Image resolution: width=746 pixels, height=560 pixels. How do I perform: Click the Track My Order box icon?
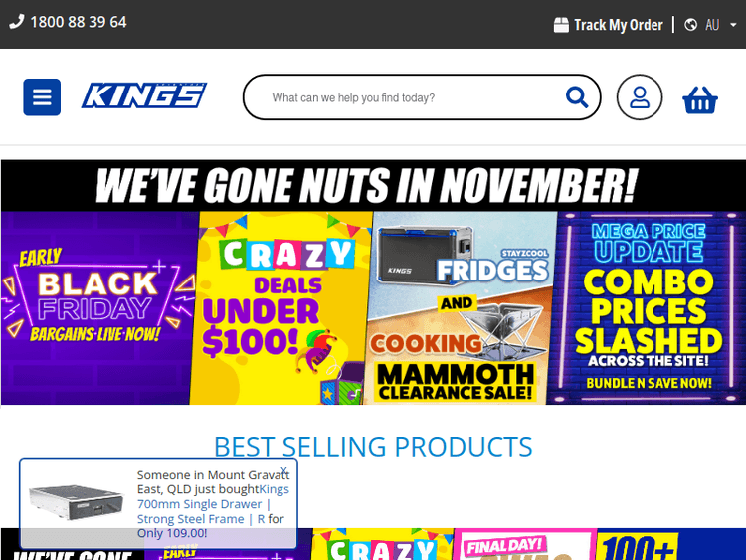tap(561, 25)
